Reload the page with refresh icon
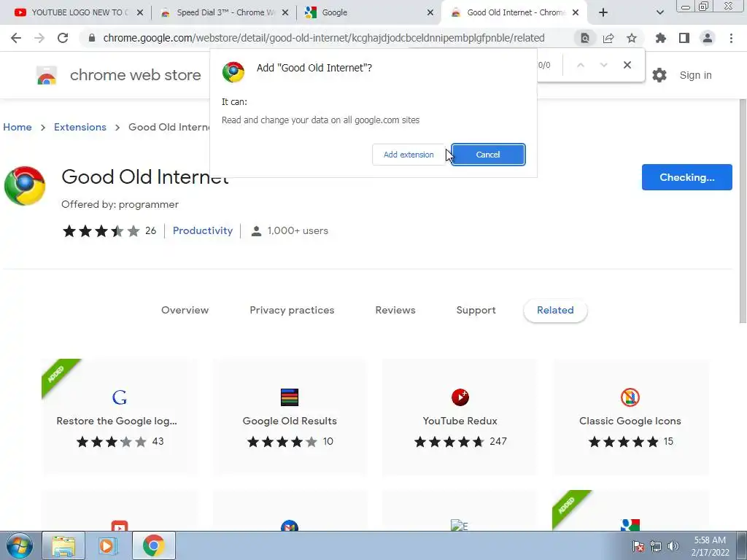747x560 pixels. coord(63,38)
